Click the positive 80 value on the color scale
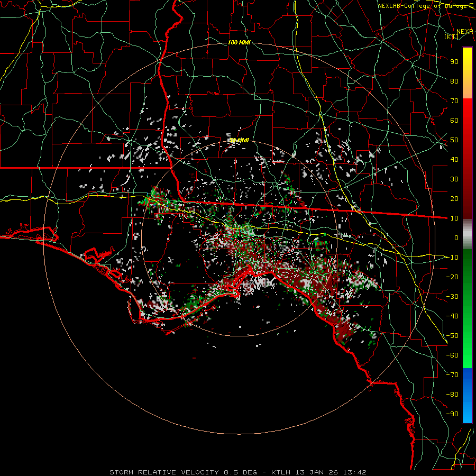Viewport: 476px width, 476px height. 454,81
